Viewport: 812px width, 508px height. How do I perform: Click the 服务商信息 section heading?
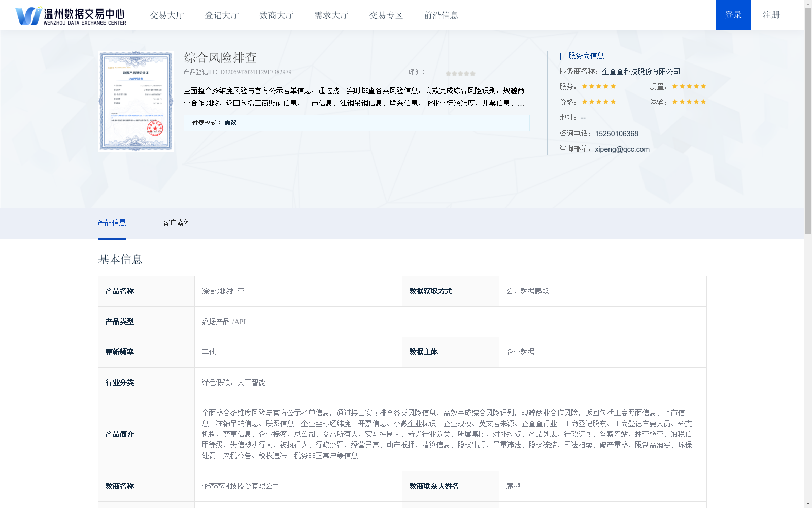(586, 56)
